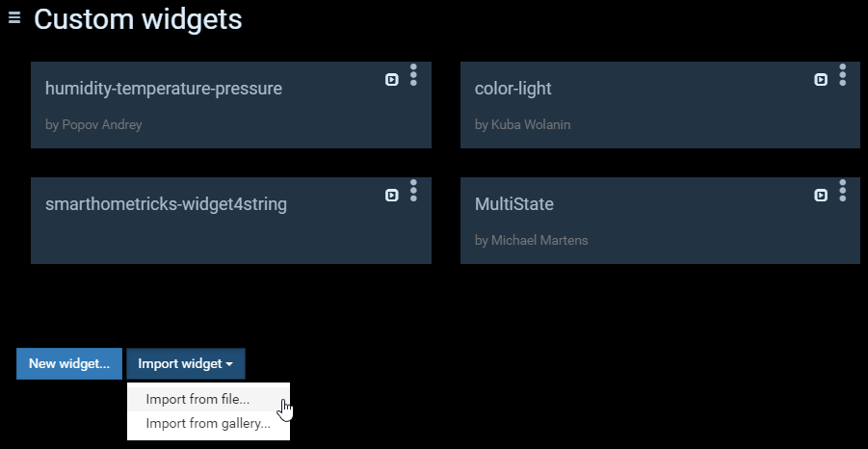Click author text by Michael Martens
The image size is (868, 449).
coord(531,241)
